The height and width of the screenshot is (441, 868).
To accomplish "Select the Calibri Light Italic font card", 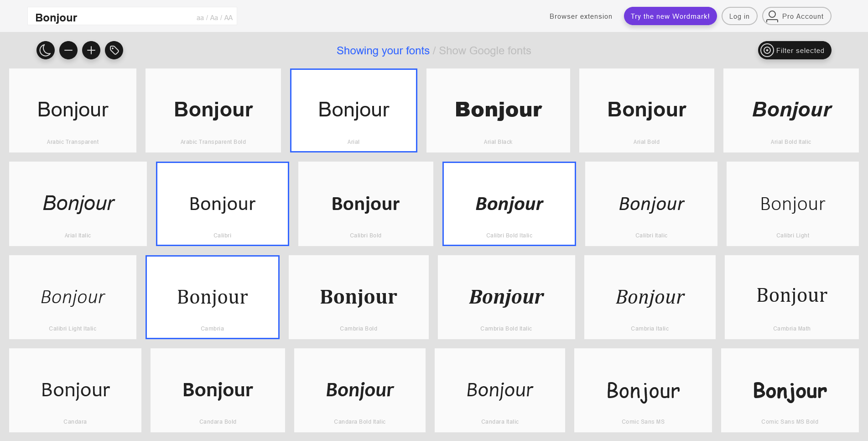I will click(73, 297).
